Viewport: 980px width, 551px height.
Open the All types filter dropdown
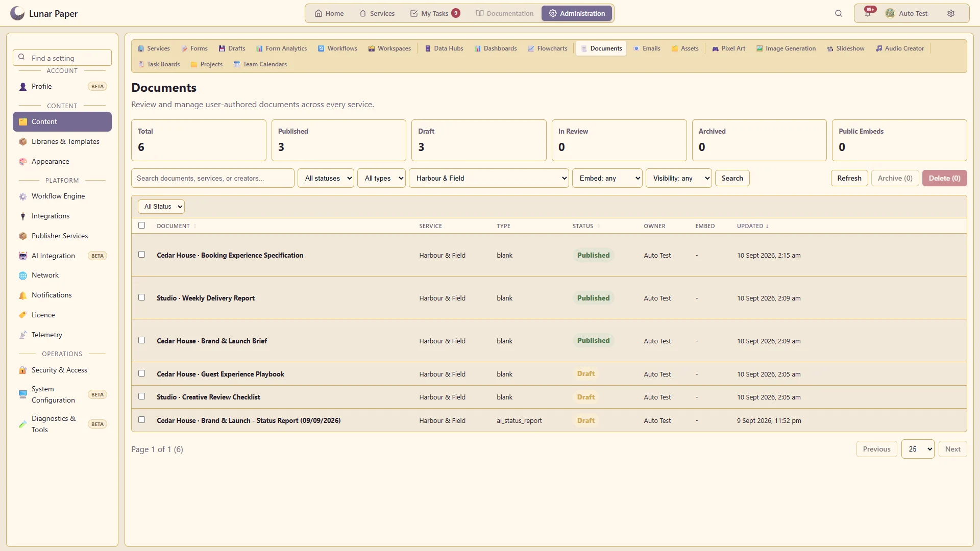[x=381, y=178]
